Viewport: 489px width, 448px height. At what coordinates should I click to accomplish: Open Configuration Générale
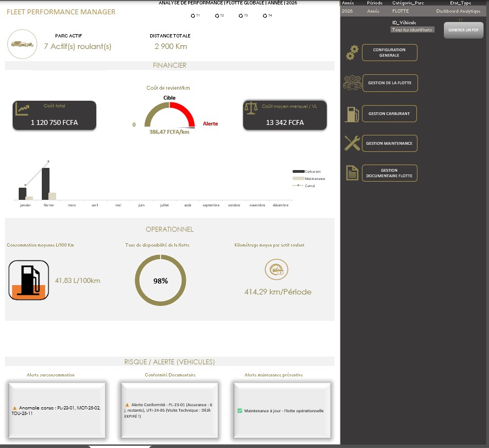389,52
